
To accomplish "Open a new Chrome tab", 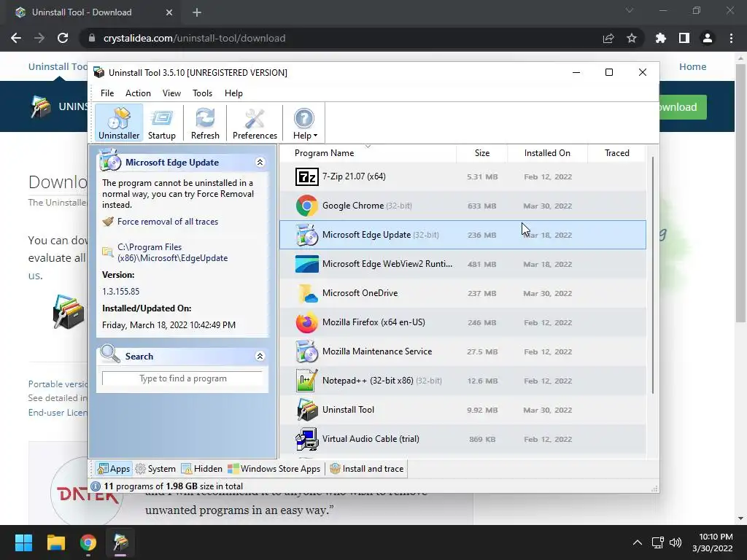I will click(x=197, y=12).
